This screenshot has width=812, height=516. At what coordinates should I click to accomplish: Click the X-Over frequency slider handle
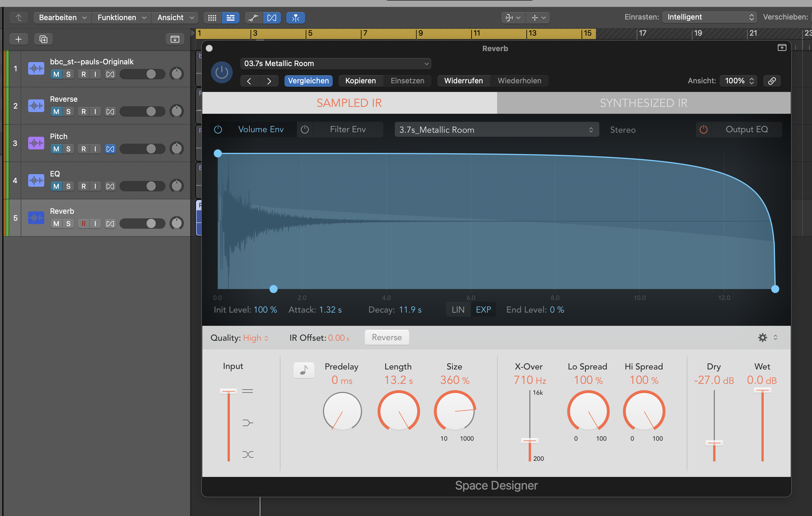(530, 440)
